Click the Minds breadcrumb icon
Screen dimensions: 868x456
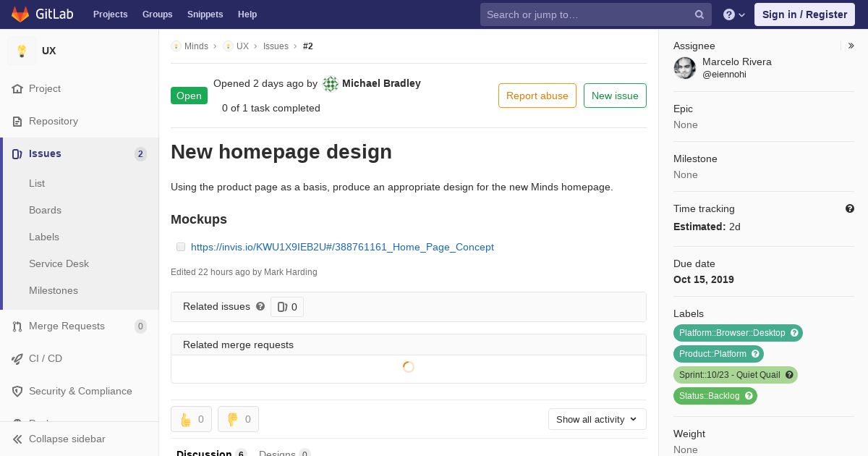pos(176,46)
